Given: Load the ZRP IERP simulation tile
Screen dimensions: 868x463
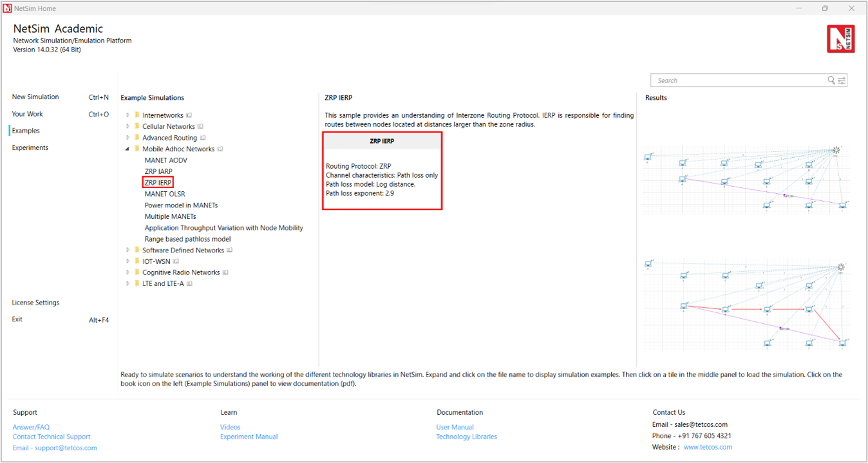Looking at the screenshot, I should 382,171.
